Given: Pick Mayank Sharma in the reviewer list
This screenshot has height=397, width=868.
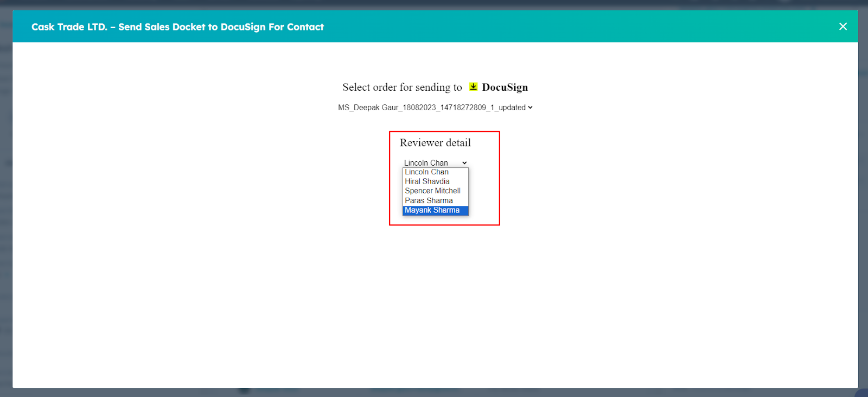Looking at the screenshot, I should click(x=435, y=210).
